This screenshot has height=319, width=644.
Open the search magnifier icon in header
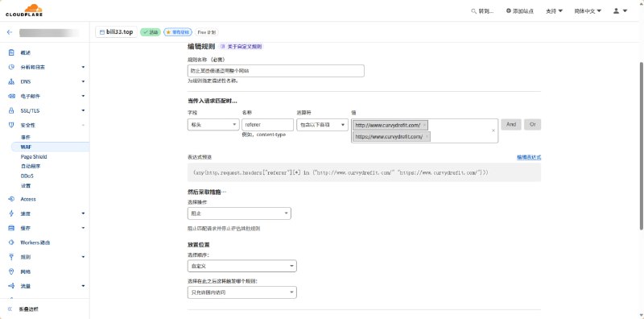(x=473, y=11)
